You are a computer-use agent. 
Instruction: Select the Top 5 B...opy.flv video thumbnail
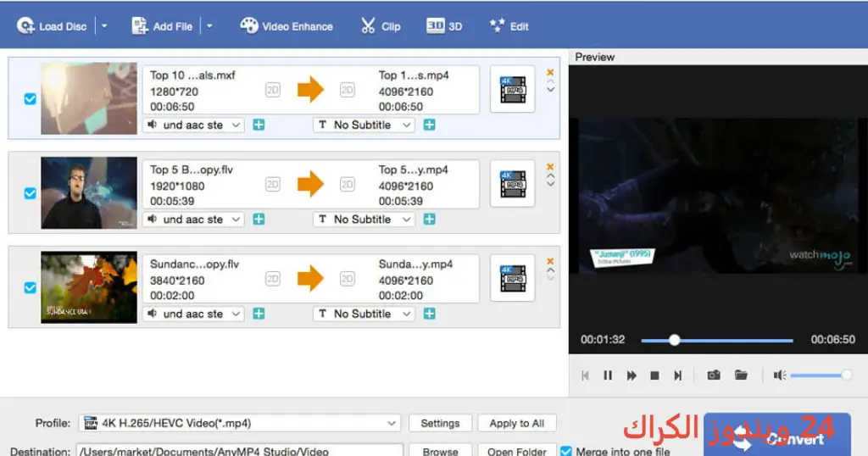(88, 192)
